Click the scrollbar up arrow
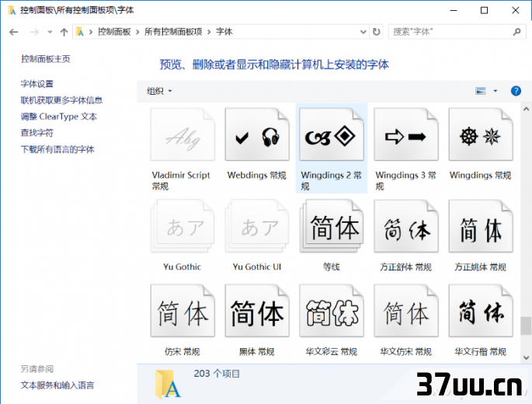Screen dimensions: 532x404 pyautogui.click(x=526, y=109)
